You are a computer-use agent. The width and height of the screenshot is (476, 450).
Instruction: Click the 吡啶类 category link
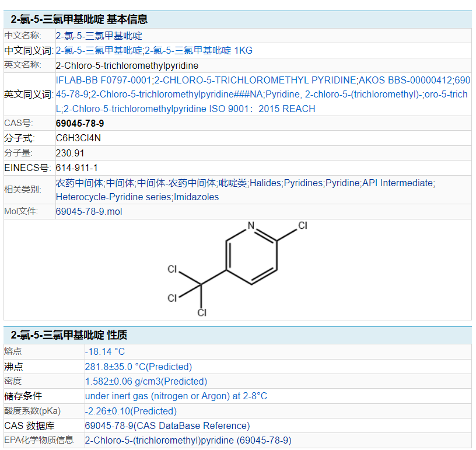[233, 183]
